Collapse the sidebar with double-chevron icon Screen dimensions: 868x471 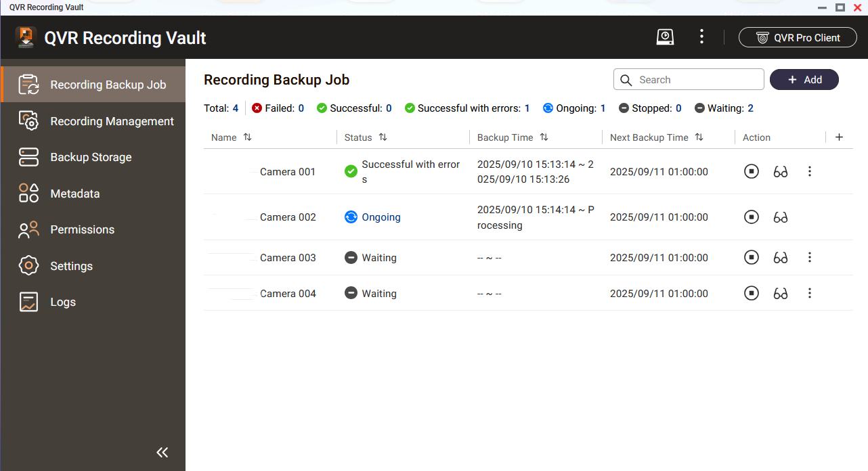pyautogui.click(x=162, y=453)
